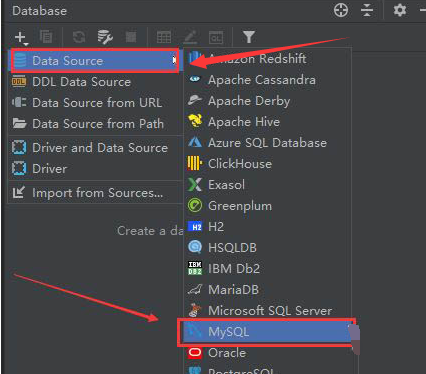Expand the Data Source submenu arrow
The image size is (426, 374).
click(x=174, y=60)
